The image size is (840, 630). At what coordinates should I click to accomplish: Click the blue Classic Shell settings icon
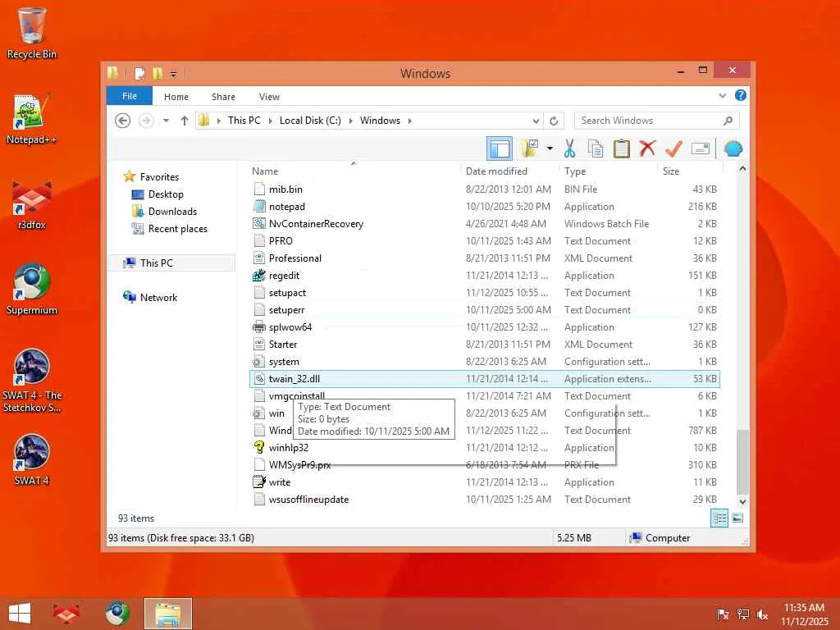pyautogui.click(x=733, y=148)
